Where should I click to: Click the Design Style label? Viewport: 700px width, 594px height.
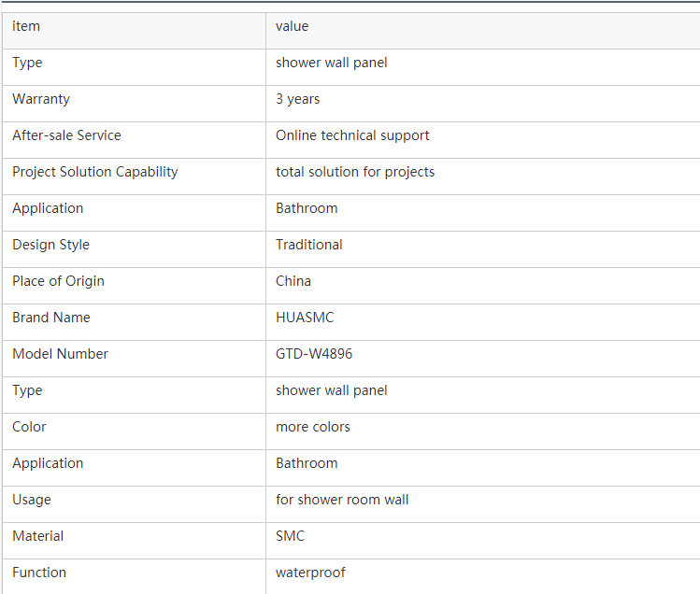[x=50, y=245]
